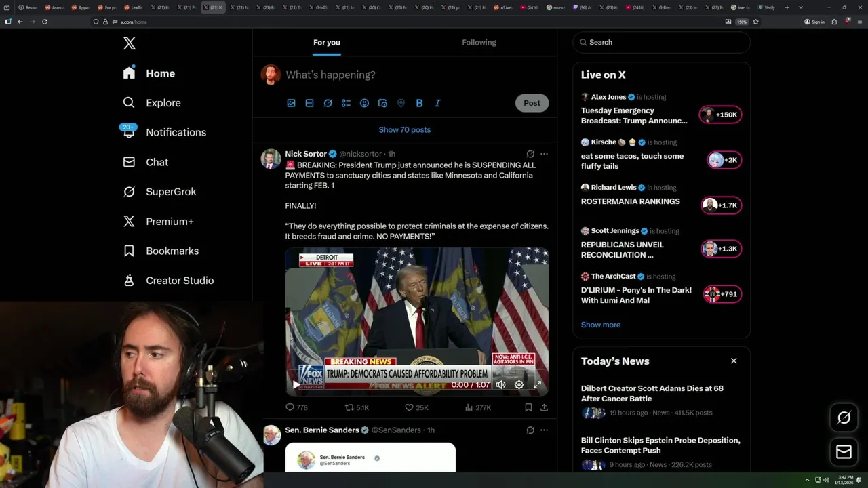868x488 pixels.
Task: Expand the video to fullscreen
Action: point(537,384)
